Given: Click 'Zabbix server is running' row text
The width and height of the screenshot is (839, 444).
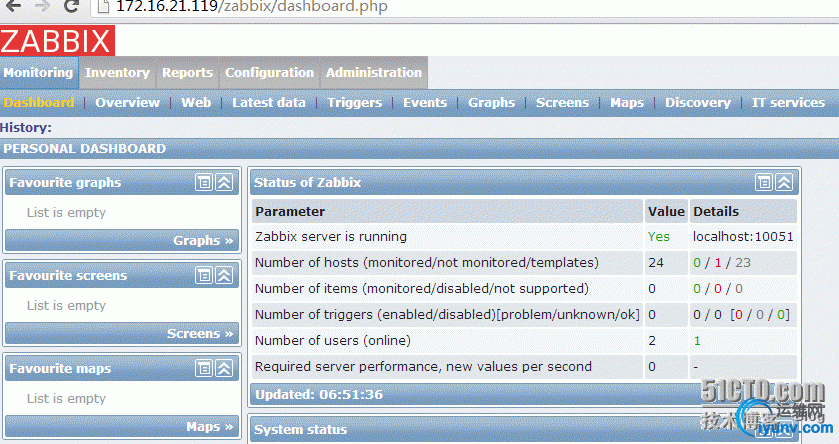Looking at the screenshot, I should [331, 237].
